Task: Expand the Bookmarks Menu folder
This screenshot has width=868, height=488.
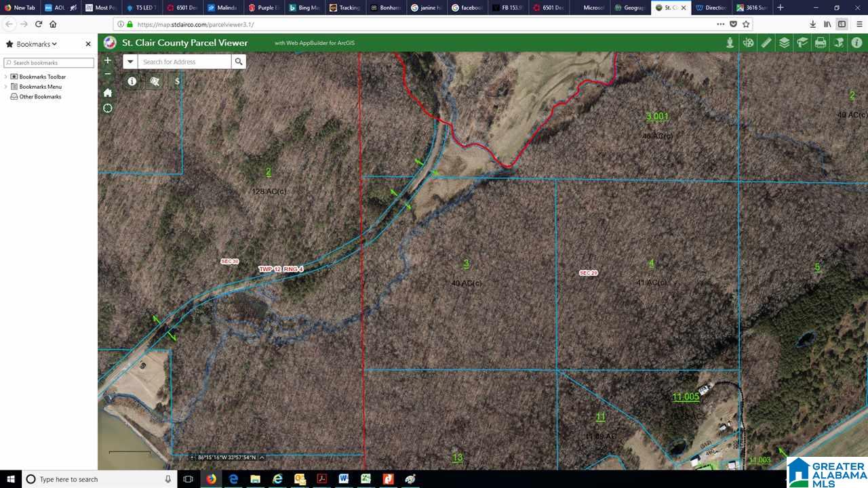Action: [x=5, y=87]
